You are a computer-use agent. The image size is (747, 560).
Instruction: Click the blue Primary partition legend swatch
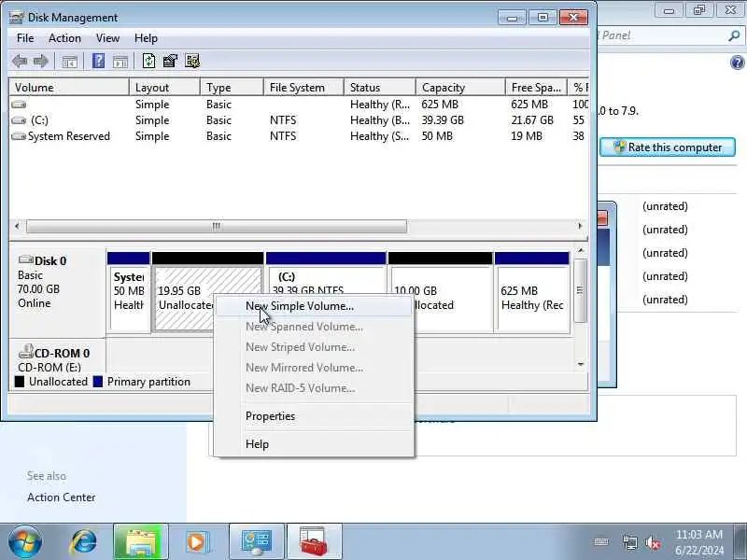pos(98,382)
